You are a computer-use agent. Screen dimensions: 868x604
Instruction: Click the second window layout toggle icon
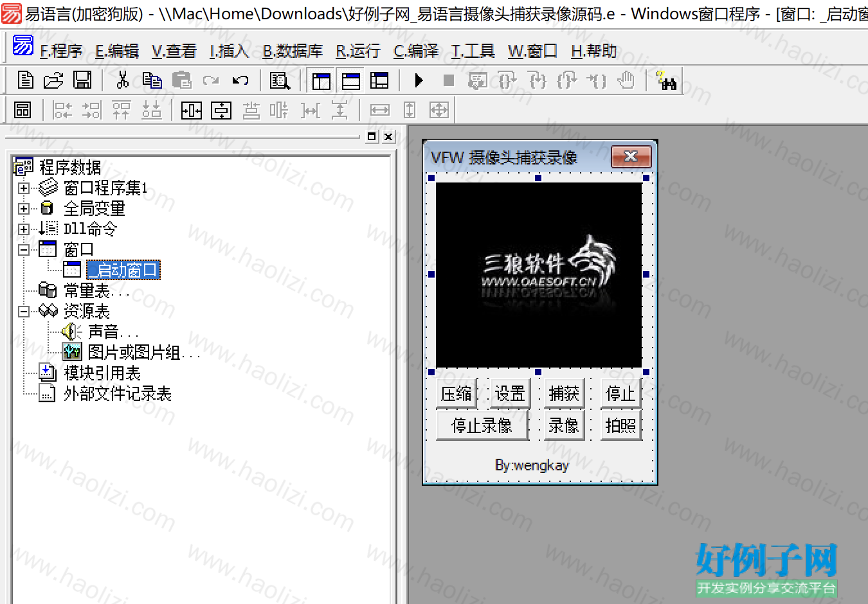coord(351,80)
